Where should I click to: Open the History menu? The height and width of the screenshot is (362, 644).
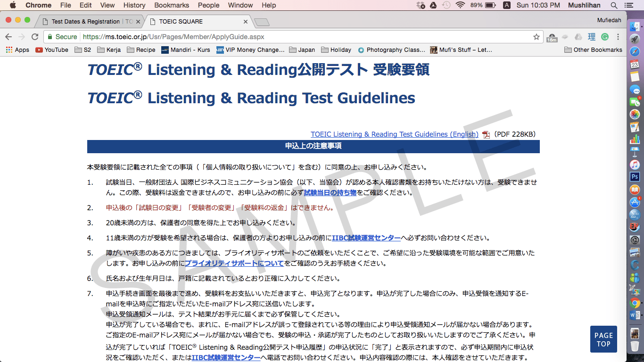pyautogui.click(x=134, y=5)
